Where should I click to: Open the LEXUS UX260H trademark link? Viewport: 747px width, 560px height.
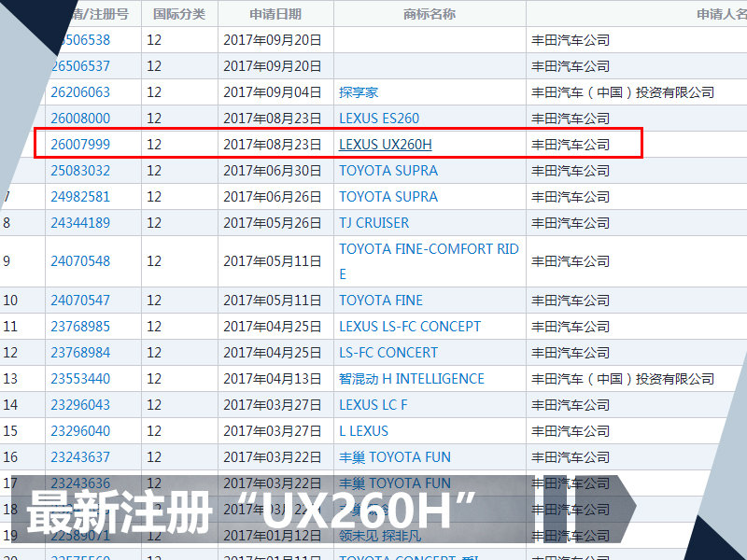386,145
